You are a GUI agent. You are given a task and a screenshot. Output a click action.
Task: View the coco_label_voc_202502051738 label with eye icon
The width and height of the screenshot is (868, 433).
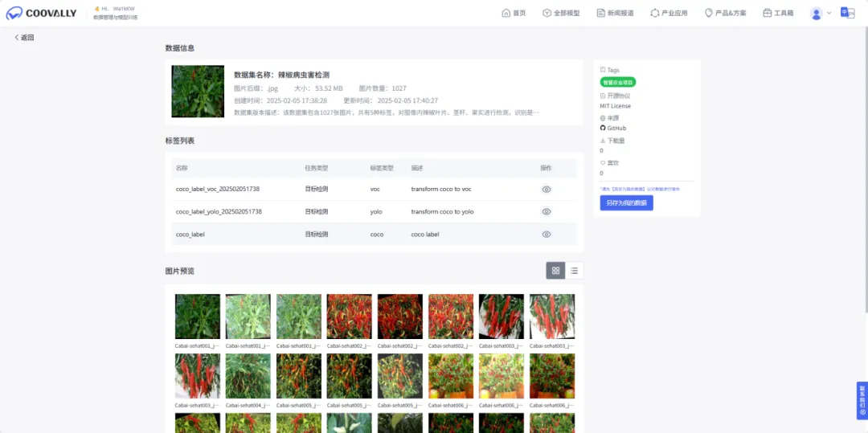tap(547, 189)
